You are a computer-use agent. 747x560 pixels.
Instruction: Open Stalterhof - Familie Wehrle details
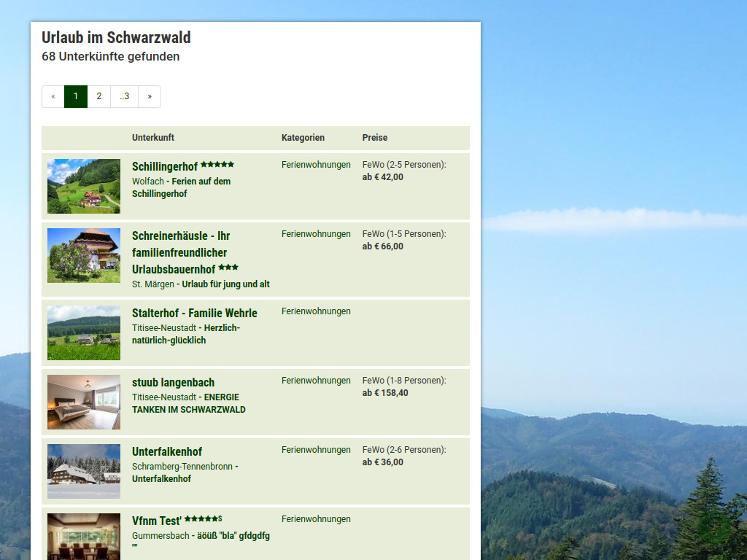point(194,313)
